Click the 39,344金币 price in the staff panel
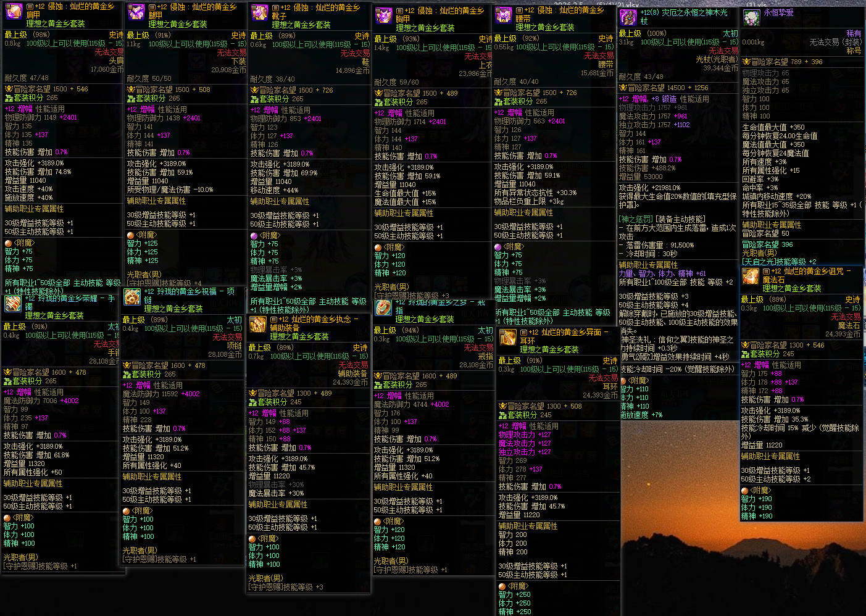Viewport: 866px width, 616px height. click(x=720, y=68)
